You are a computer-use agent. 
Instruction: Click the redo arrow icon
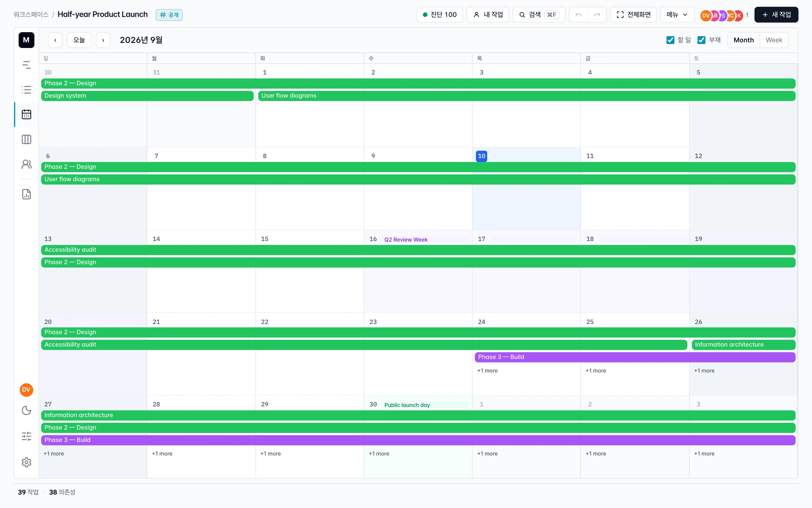coord(597,15)
